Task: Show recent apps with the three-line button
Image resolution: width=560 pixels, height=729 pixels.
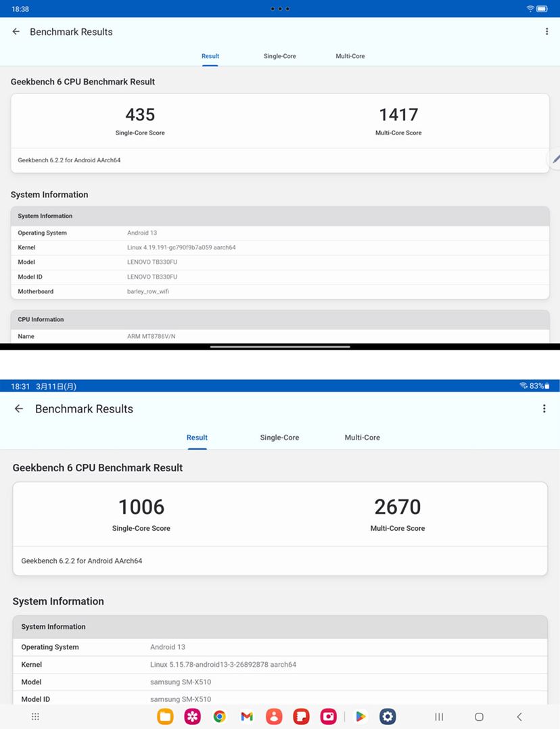Action: pos(439,716)
